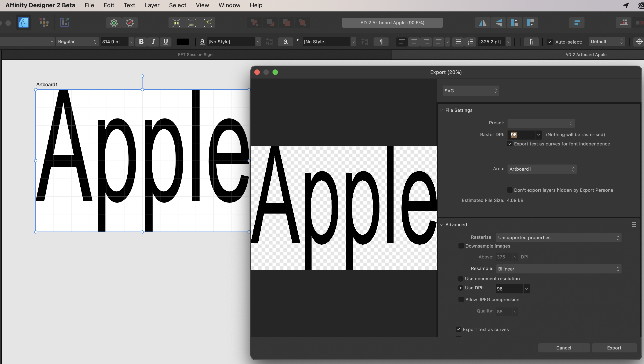
Task: Enable Don't export layers hidden by Export Persona
Action: point(510,190)
